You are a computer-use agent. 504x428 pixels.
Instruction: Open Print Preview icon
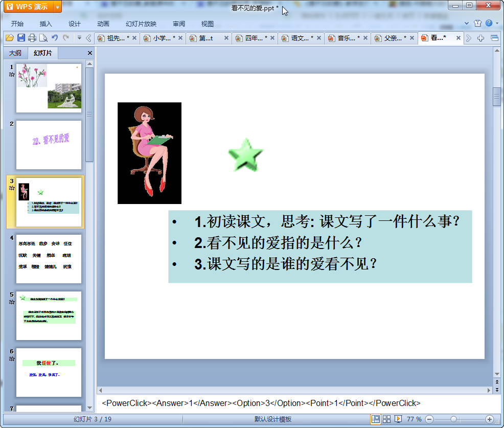pyautogui.click(x=43, y=38)
